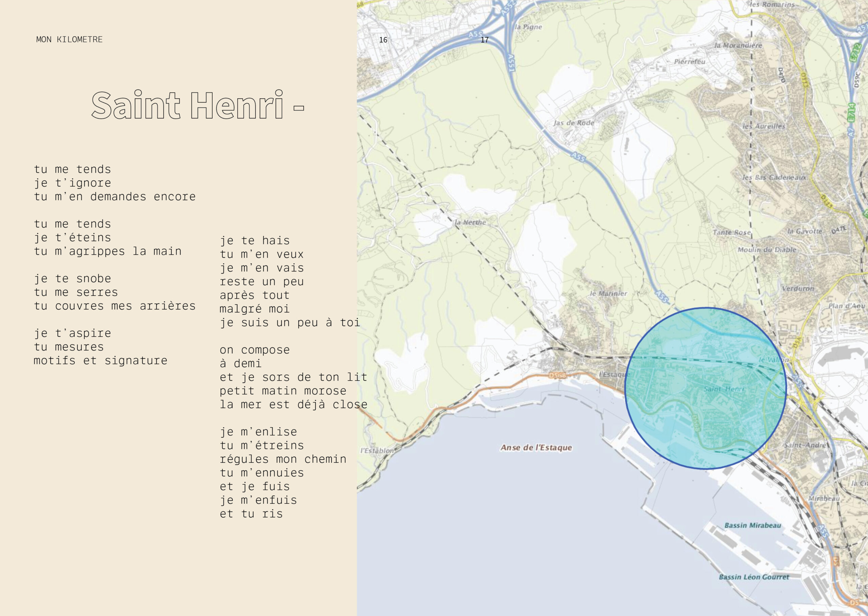This screenshot has width=868, height=616.
Task: Click the "la Pigne" map label
Action: [x=528, y=27]
